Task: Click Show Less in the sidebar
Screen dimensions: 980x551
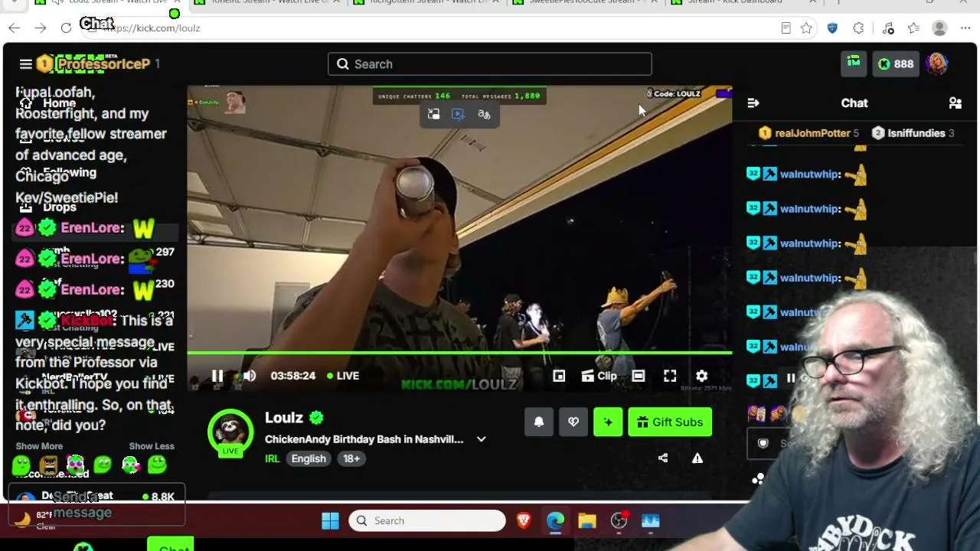Action: (152, 446)
